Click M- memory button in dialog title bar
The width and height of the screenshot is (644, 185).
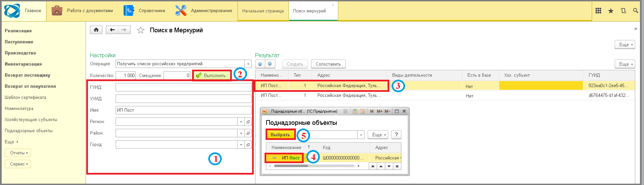tap(388, 111)
